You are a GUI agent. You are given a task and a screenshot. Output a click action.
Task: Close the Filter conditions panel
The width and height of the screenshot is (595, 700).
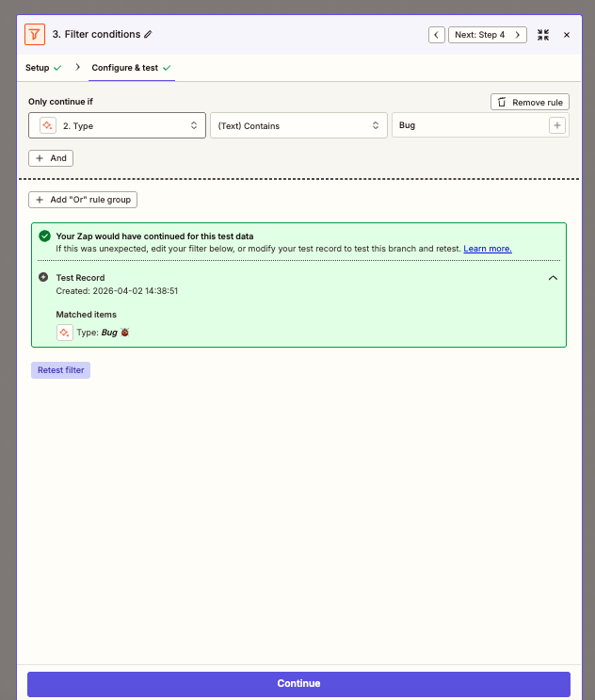[x=567, y=35]
